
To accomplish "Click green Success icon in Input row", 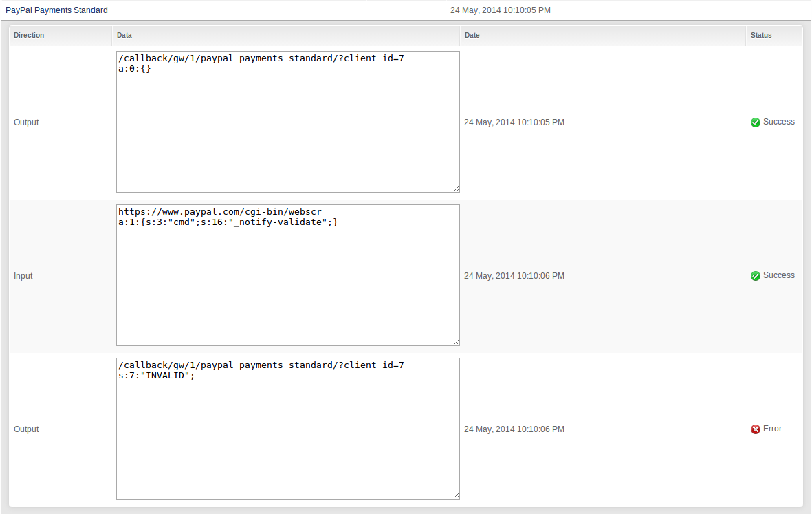I will [756, 276].
